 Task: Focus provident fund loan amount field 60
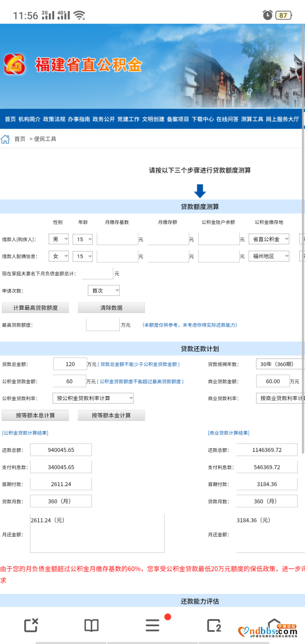pyautogui.click(x=70, y=381)
